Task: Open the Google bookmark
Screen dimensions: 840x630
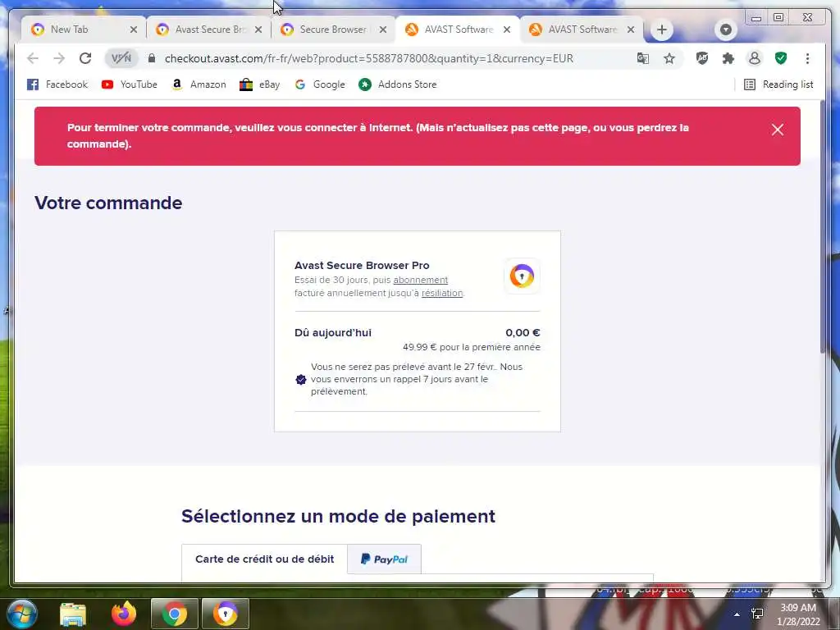Action: point(321,84)
